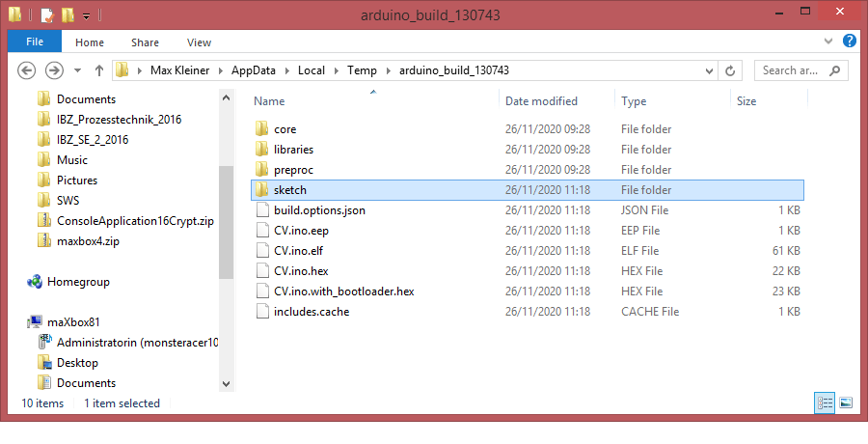Switch to Large icons view layout
The width and height of the screenshot is (868, 444).
coord(846,402)
